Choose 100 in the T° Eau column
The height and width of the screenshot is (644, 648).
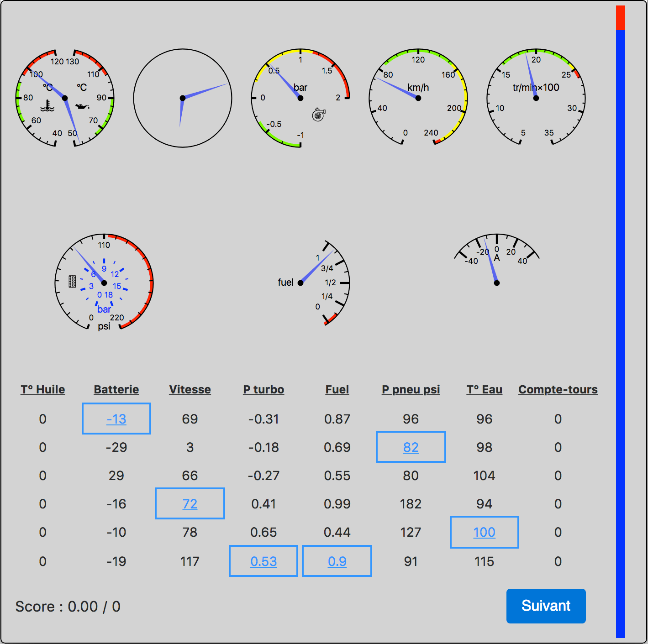pos(485,532)
